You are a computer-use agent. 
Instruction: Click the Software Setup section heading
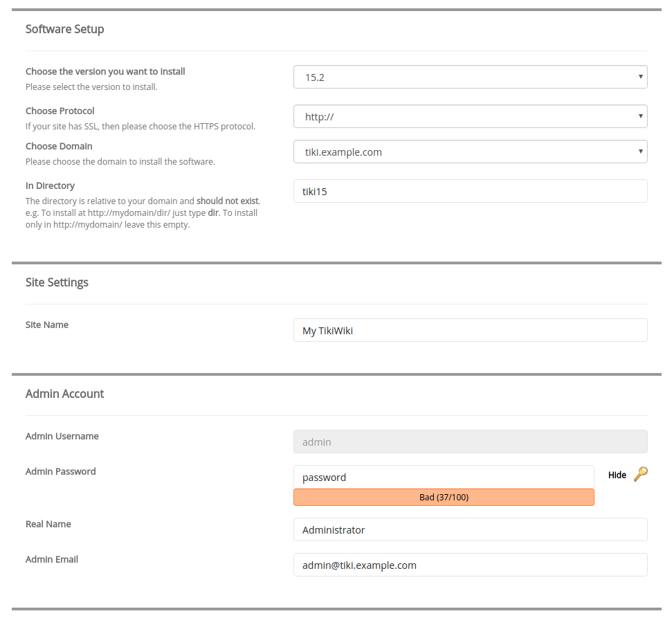pos(65,29)
